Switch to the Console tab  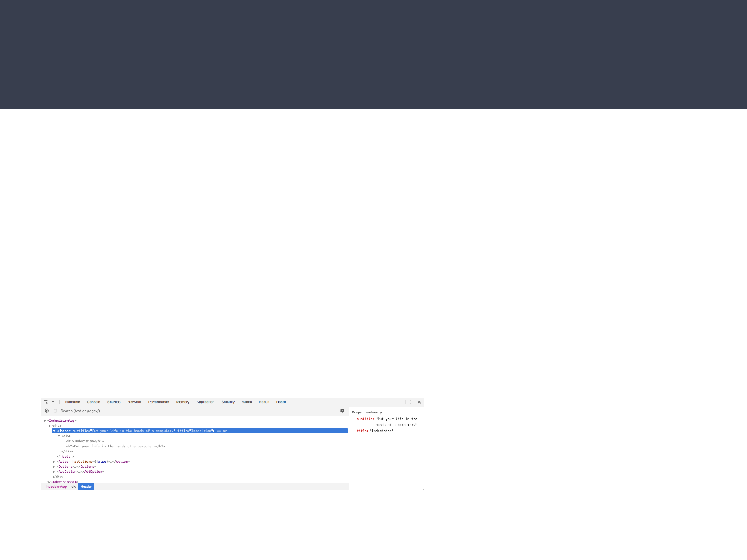tap(93, 402)
